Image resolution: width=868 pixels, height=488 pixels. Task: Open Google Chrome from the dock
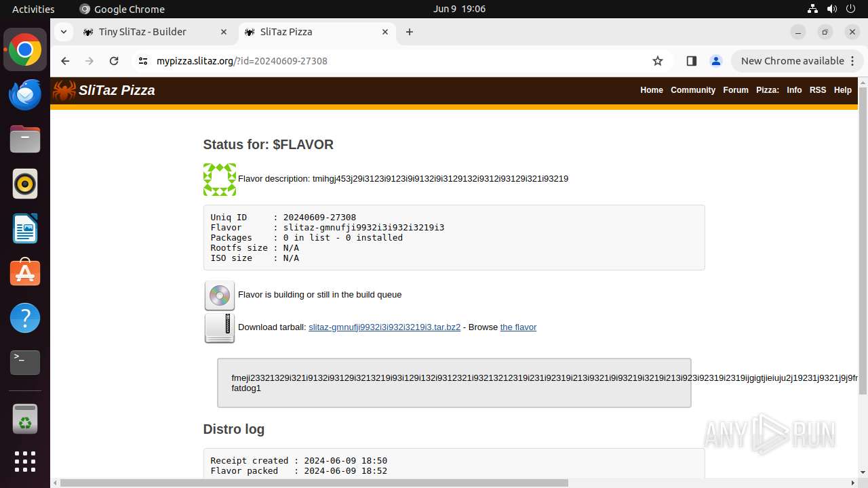point(25,50)
